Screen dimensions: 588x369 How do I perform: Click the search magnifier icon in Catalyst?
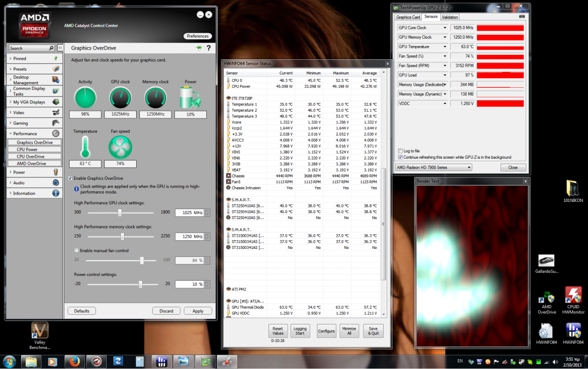[51, 48]
